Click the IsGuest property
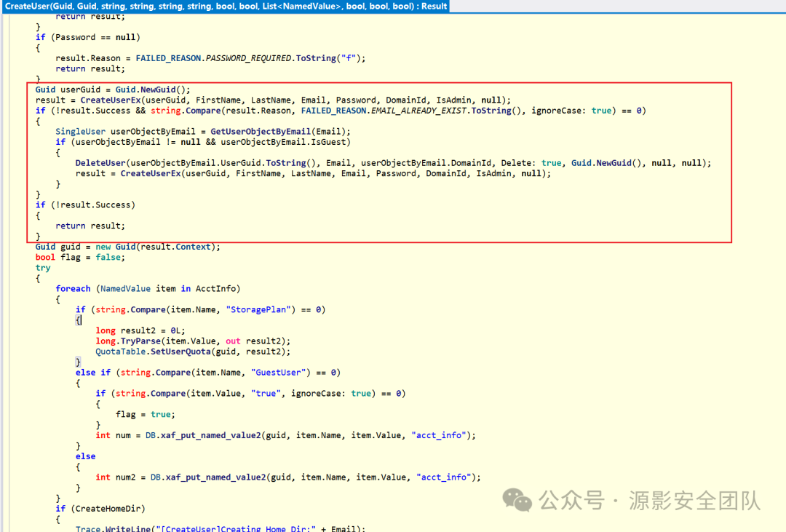 327,143
